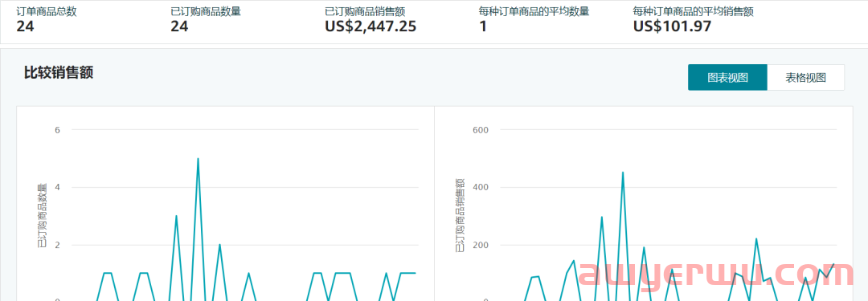Click the 已订购商品销售额 chart axis title
868x301 pixels.
click(x=460, y=216)
